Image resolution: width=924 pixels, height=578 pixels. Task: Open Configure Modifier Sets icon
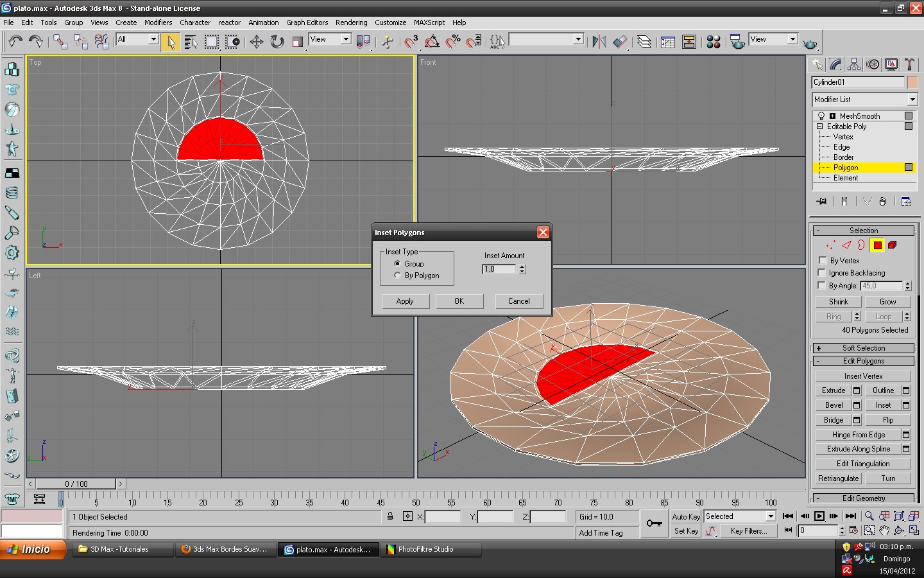[x=906, y=202]
